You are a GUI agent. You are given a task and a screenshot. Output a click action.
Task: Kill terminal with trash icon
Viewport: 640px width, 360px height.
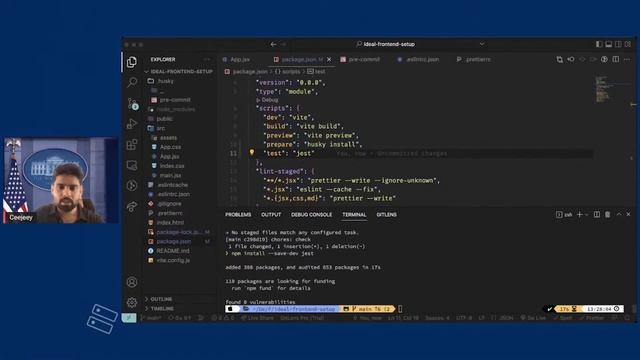[x=608, y=214]
